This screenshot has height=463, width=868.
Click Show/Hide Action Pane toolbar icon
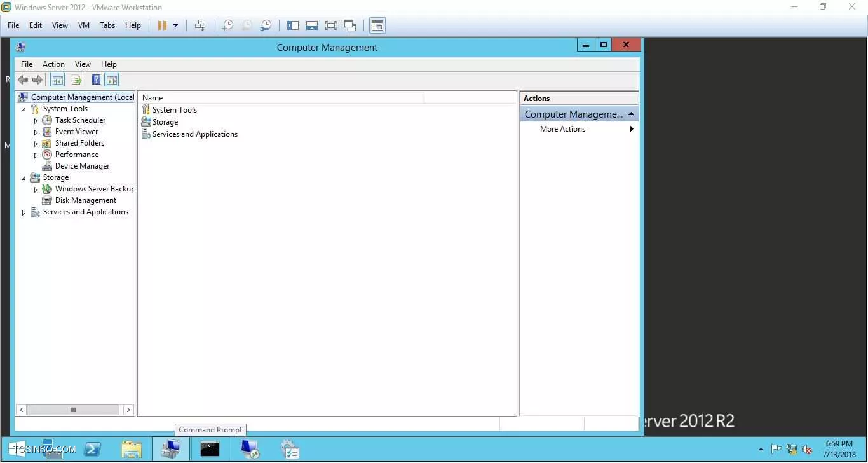pos(112,80)
